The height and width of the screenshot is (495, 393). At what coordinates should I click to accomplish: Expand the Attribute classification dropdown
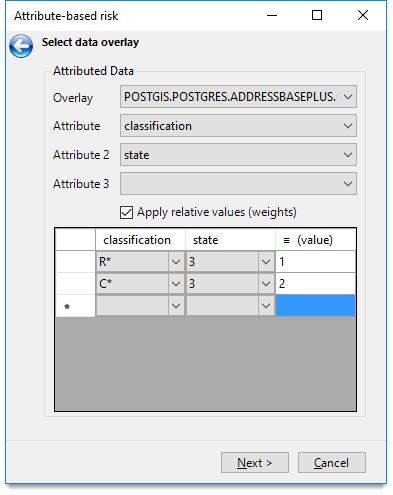click(x=238, y=126)
